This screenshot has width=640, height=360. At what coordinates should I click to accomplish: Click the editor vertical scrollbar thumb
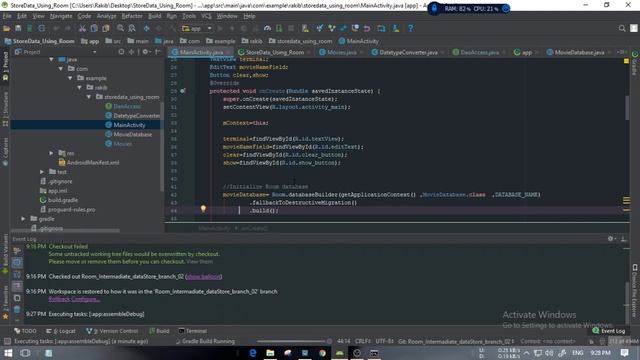[x=627, y=108]
